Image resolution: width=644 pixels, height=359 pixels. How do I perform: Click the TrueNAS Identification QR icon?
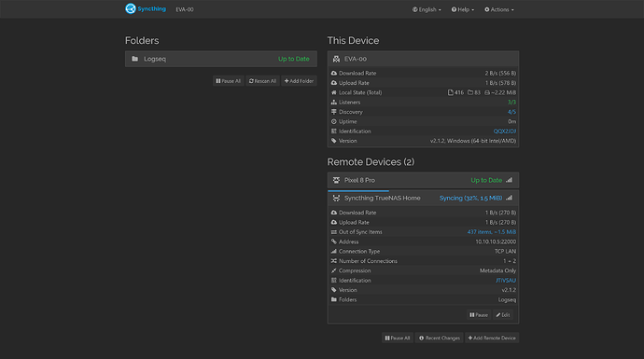[x=334, y=281]
